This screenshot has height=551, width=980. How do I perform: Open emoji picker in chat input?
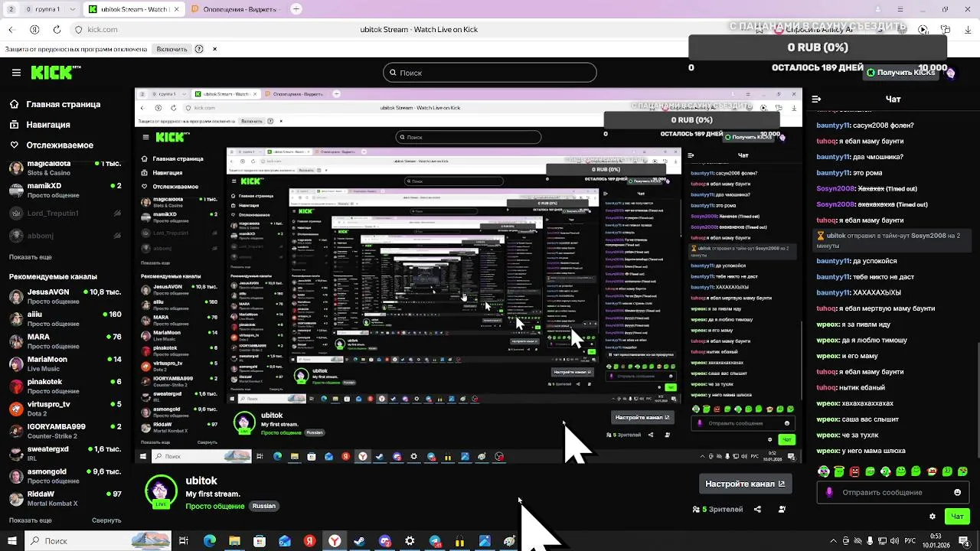pyautogui.click(x=957, y=493)
